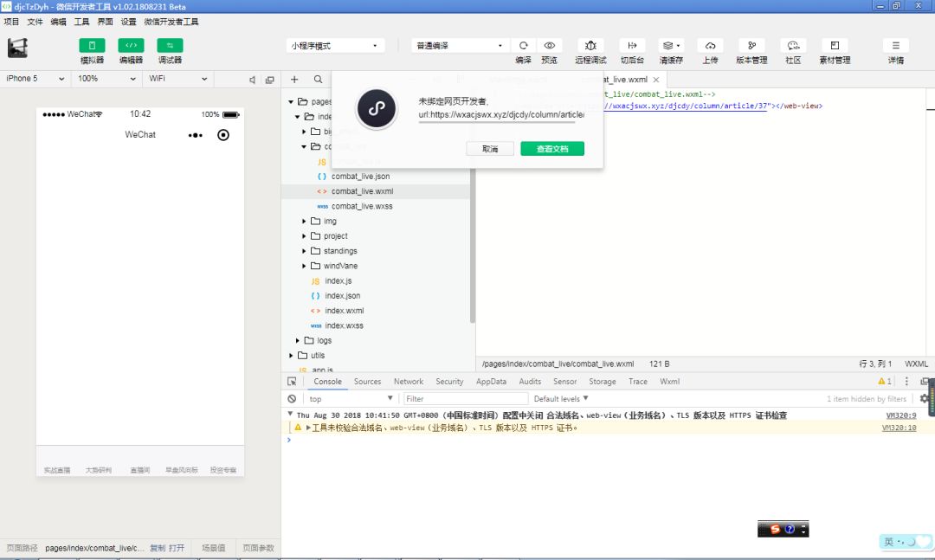This screenshot has height=560, width=935.
Task: Click the simulator capsule close circle
Action: click(223, 135)
